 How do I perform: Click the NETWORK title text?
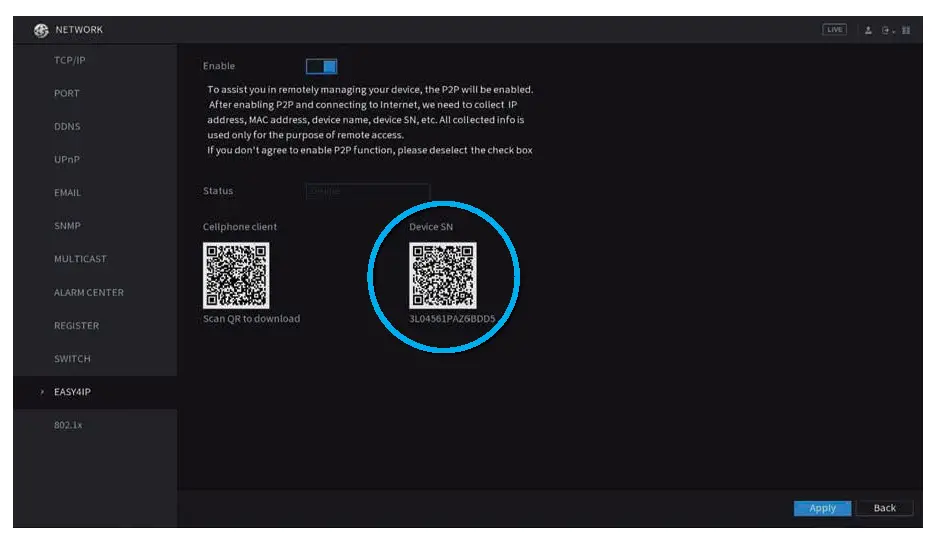point(79,30)
